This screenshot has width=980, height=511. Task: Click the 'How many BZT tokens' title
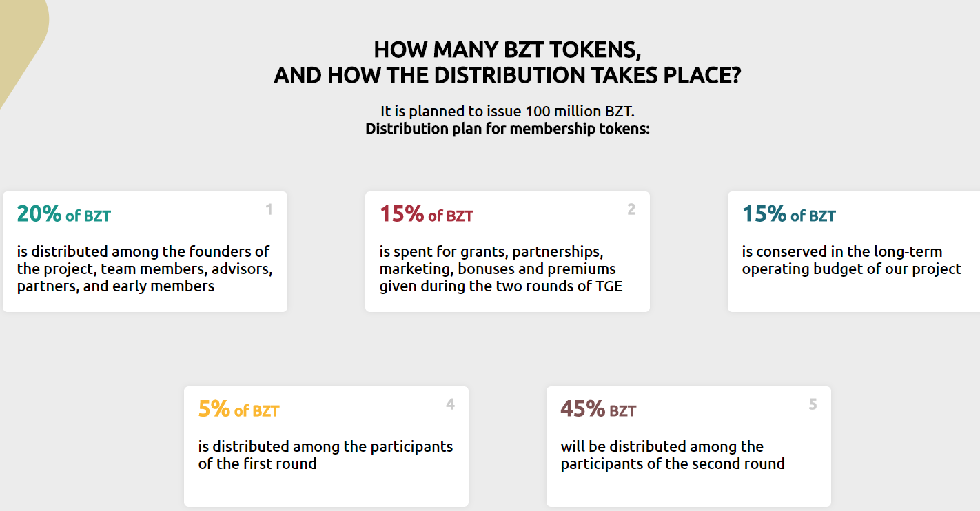click(508, 50)
